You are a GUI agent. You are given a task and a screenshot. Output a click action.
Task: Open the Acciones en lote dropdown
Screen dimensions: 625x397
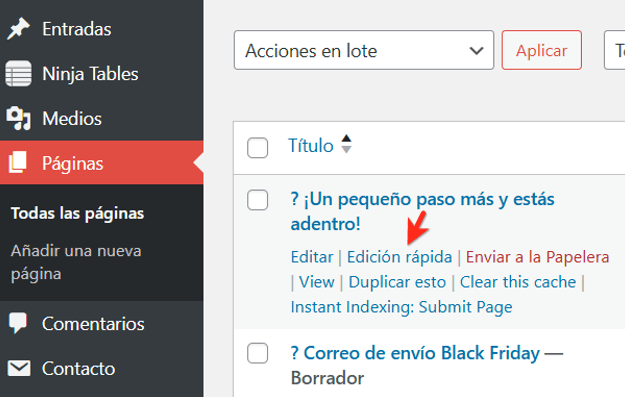point(364,50)
